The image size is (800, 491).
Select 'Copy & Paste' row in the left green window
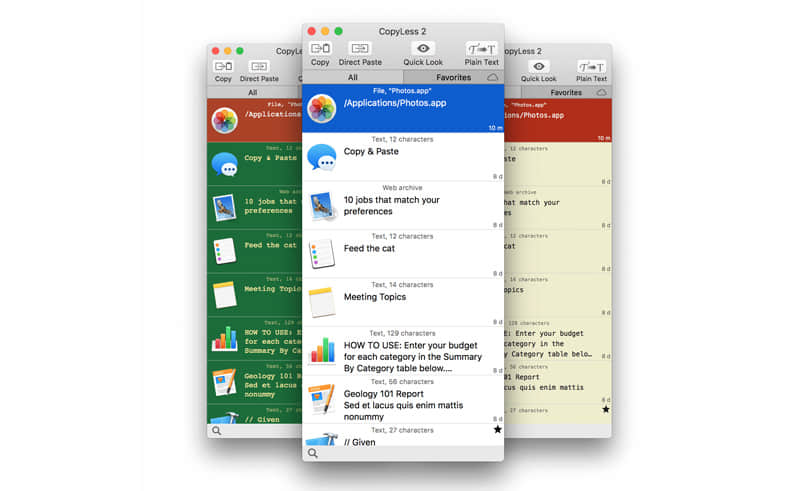pos(255,164)
